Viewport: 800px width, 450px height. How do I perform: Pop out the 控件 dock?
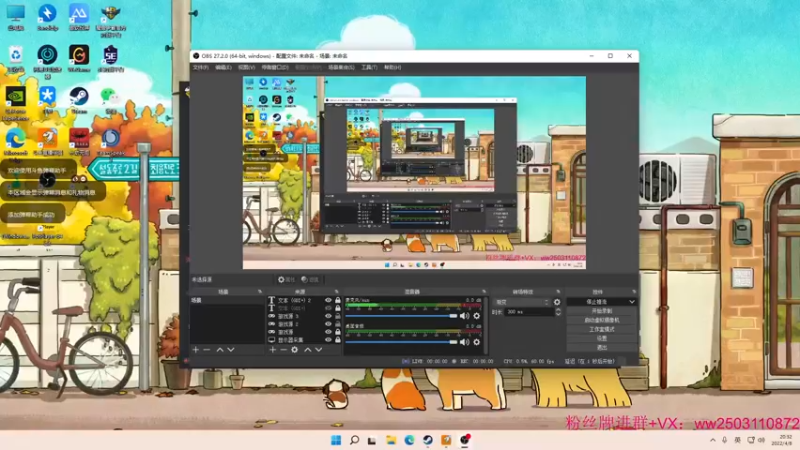click(x=634, y=292)
